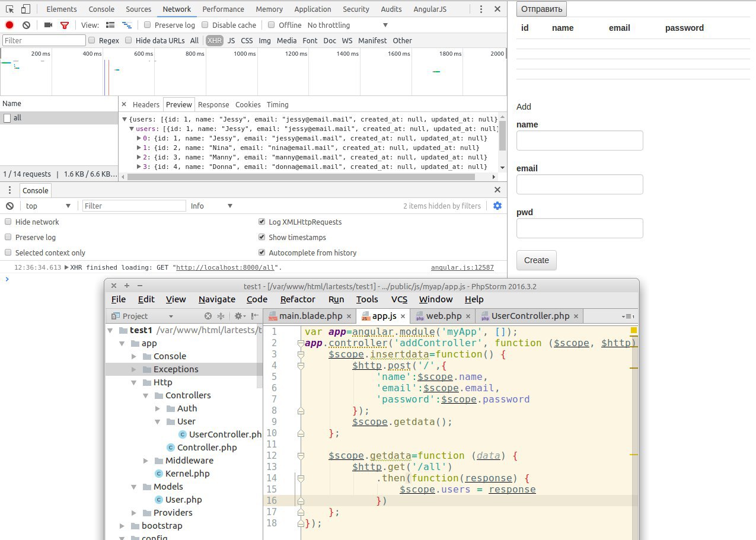Click the Create button
Viewport: 756px width, 540px height.
coord(536,260)
